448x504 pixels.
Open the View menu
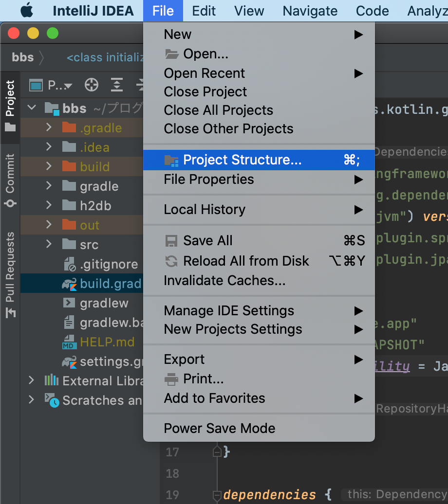(x=249, y=11)
